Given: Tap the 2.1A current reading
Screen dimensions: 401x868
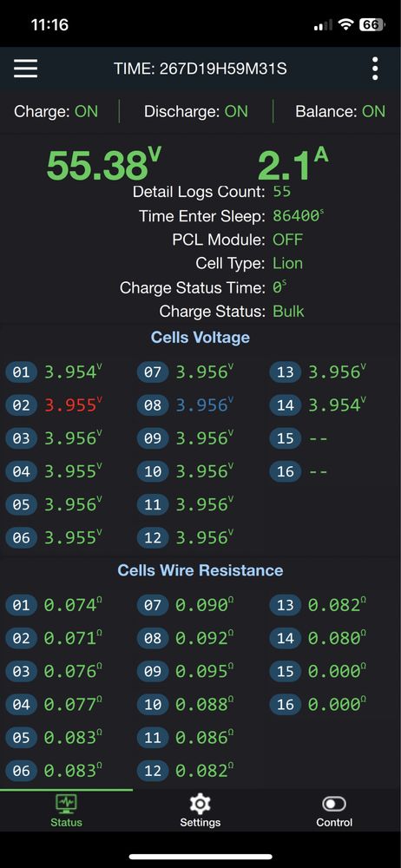Looking at the screenshot, I should (x=293, y=165).
